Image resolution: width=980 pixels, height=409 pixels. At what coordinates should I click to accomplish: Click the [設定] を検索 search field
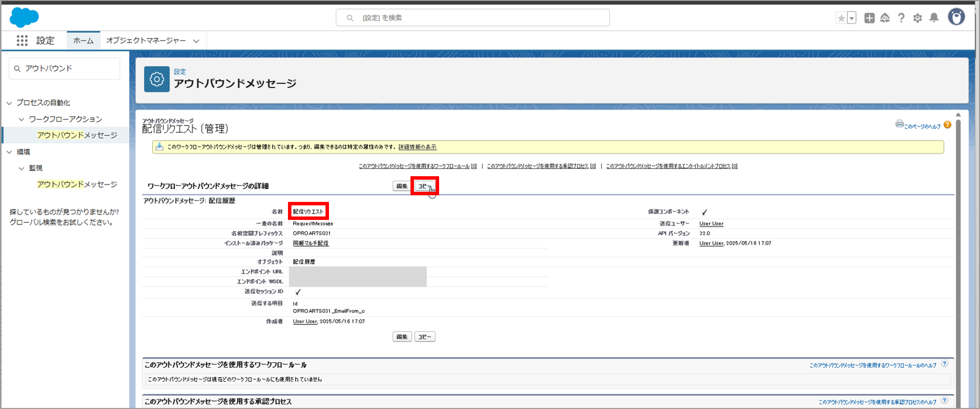click(472, 18)
